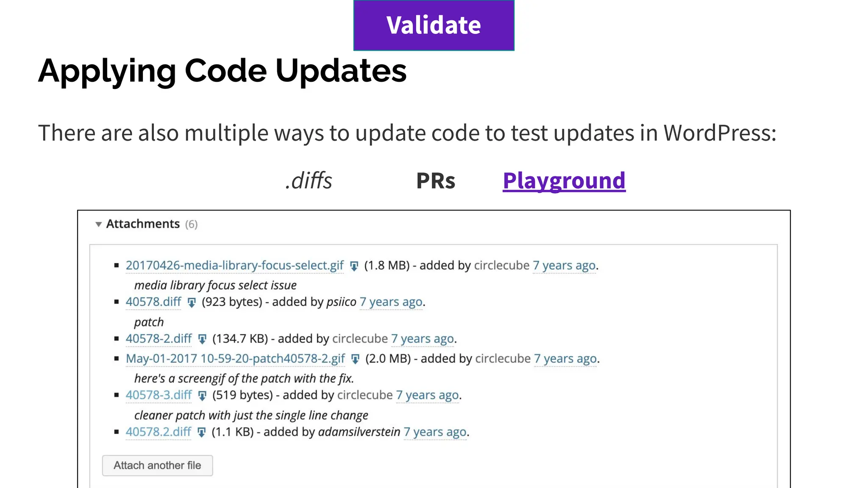Open the 40578.2.diff attachment link
The image size is (868, 488).
pos(159,432)
